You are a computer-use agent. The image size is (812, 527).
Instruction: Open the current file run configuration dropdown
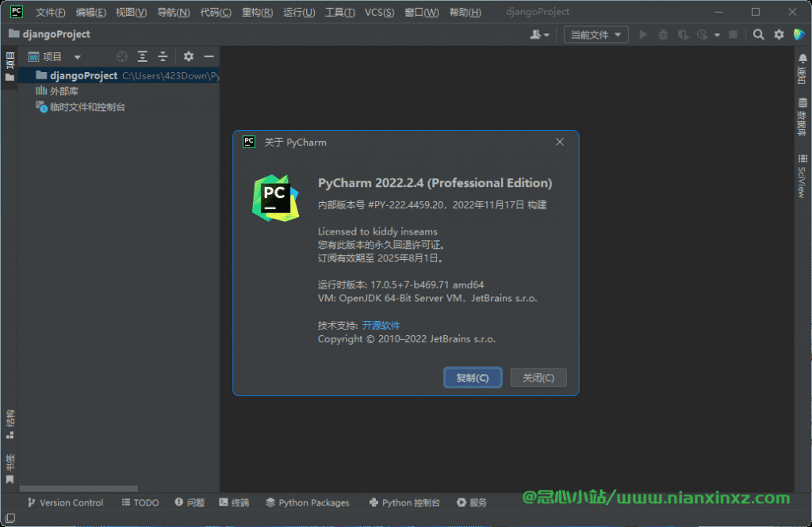click(x=596, y=35)
